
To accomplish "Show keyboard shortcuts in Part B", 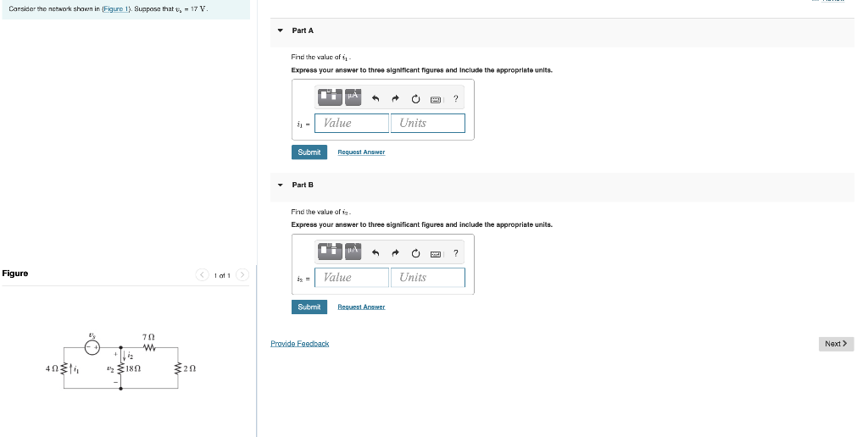I will click(x=436, y=254).
